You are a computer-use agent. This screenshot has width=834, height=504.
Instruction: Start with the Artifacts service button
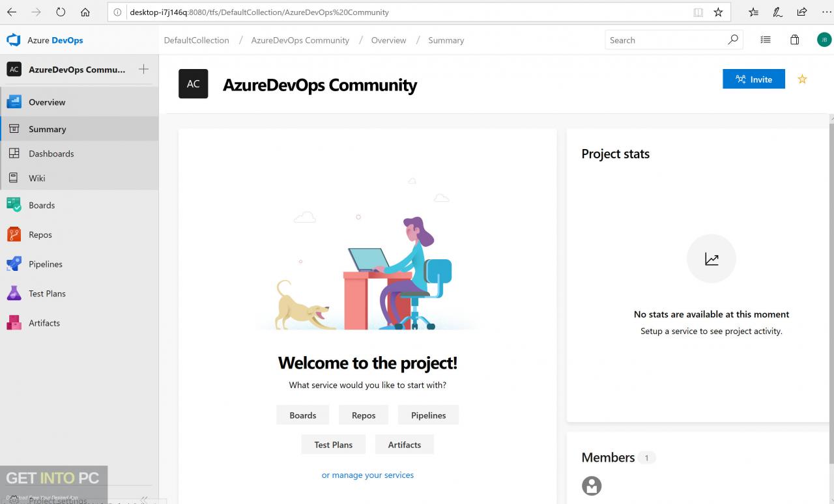405,444
